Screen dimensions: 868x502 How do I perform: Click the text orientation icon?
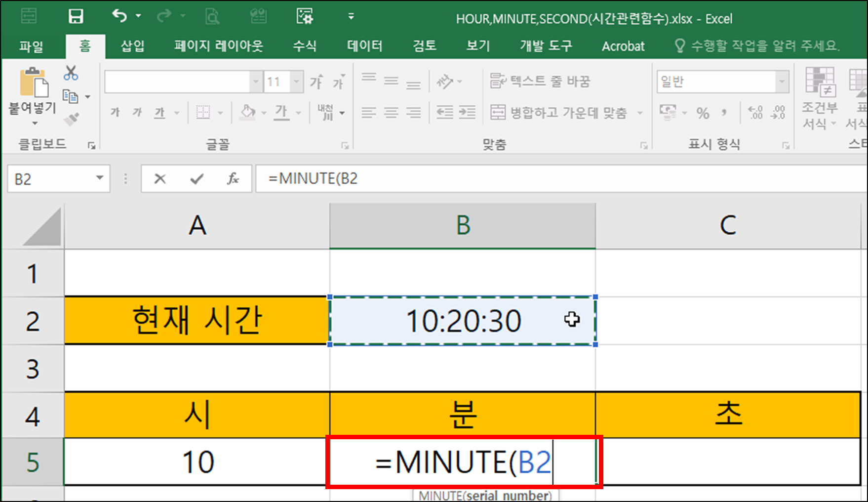click(445, 81)
